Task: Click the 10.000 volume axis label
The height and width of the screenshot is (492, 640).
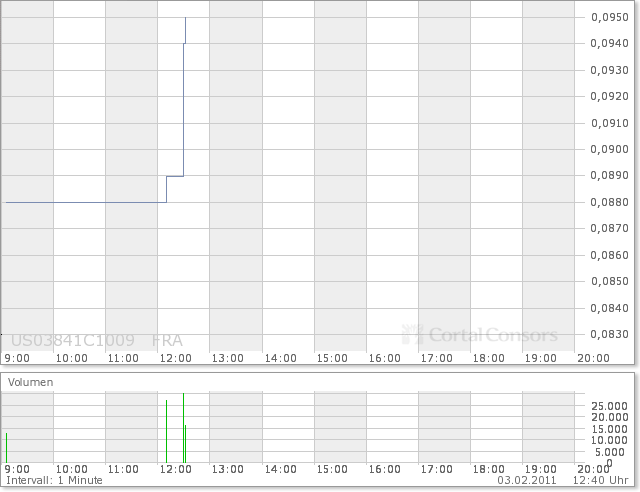Action: 609,441
